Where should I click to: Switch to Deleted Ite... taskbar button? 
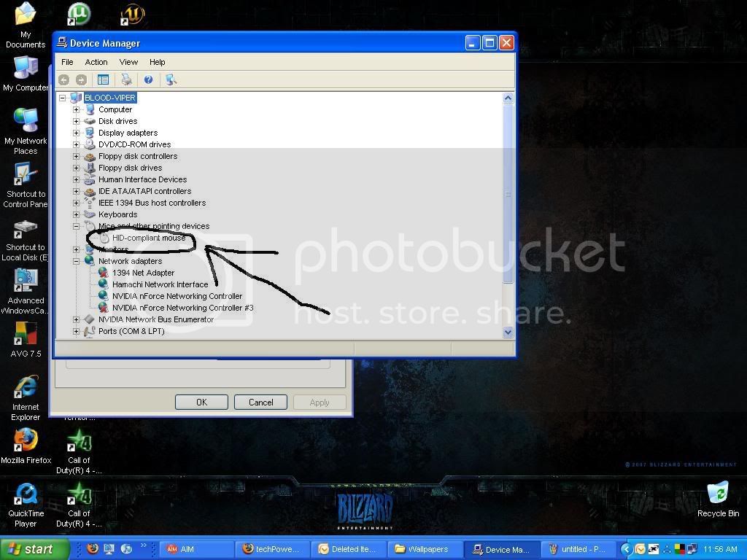click(349, 549)
